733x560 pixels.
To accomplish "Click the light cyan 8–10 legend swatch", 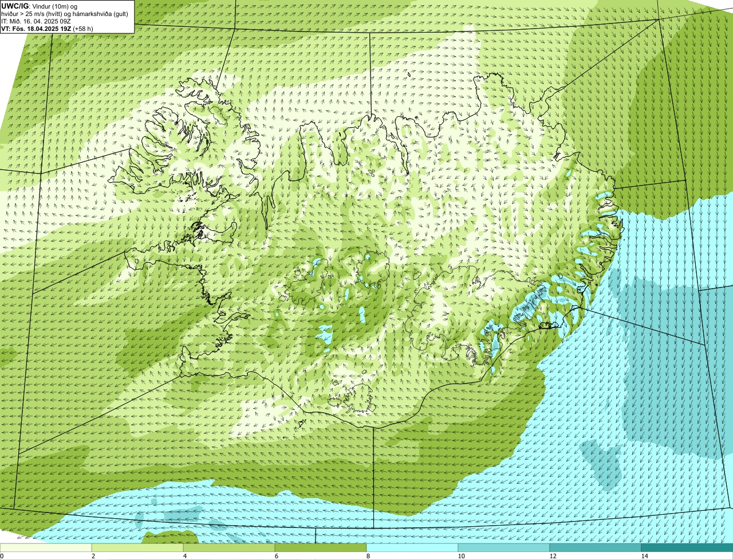I will click(x=412, y=547).
